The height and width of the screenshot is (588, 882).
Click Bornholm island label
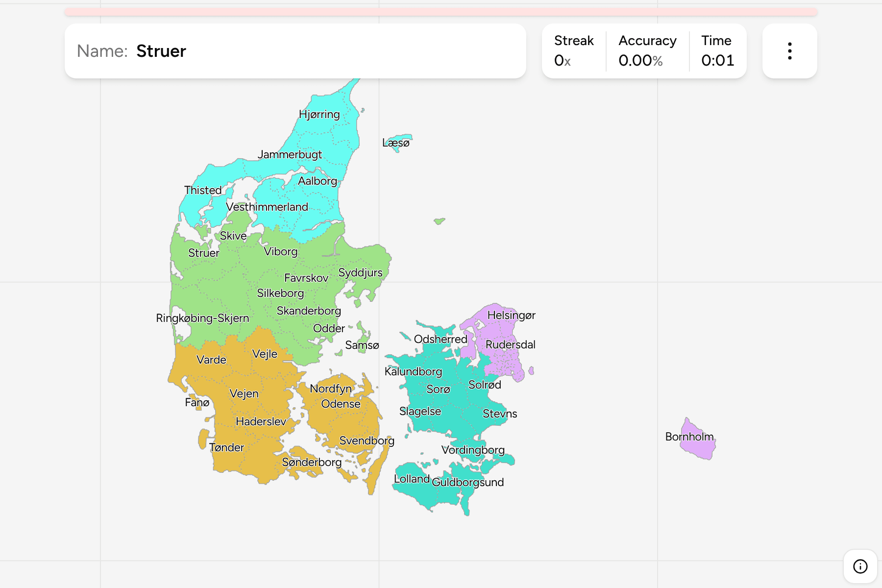click(x=689, y=437)
